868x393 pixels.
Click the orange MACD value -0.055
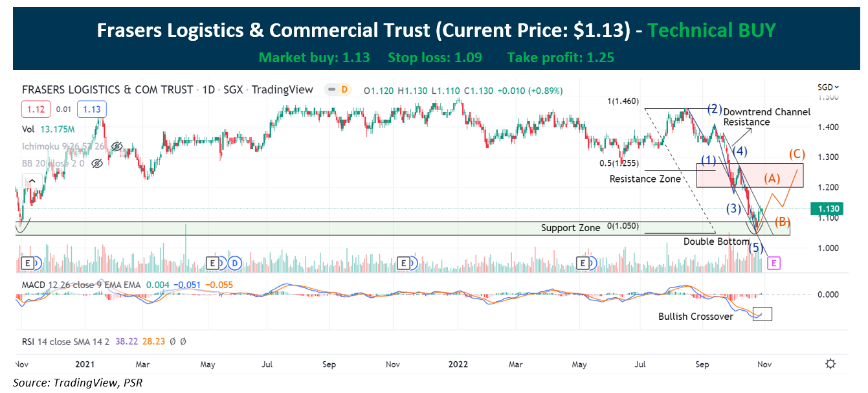click(219, 284)
